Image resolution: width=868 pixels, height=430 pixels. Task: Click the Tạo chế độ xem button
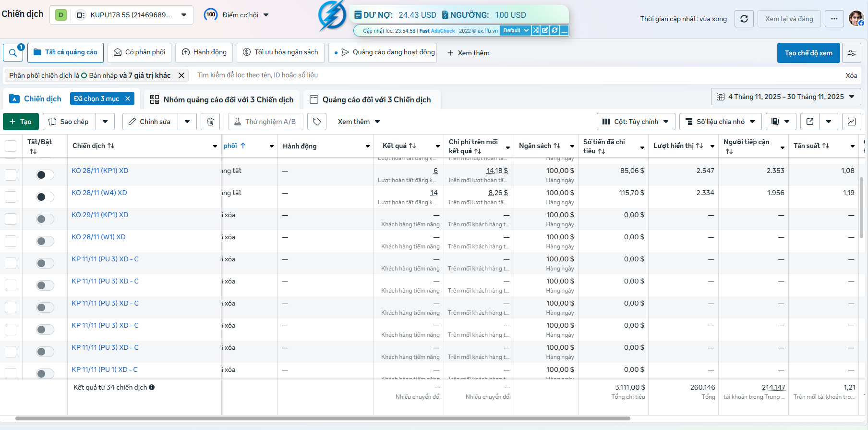(x=808, y=53)
